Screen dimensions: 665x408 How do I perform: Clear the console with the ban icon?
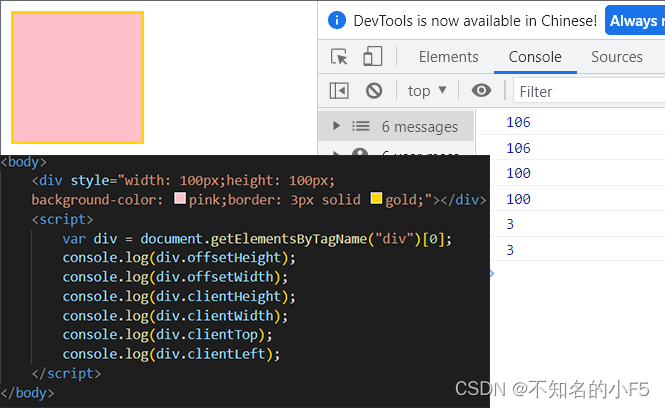[374, 91]
